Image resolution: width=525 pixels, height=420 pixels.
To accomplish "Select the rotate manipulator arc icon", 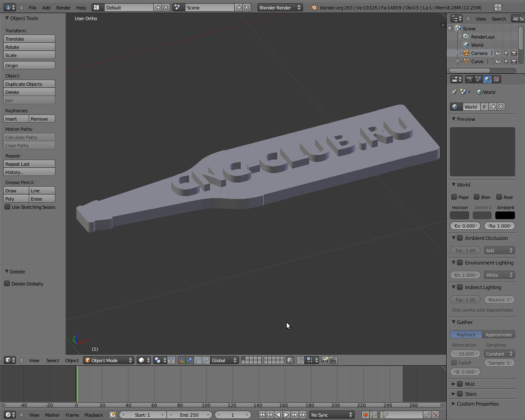I will tap(198, 360).
